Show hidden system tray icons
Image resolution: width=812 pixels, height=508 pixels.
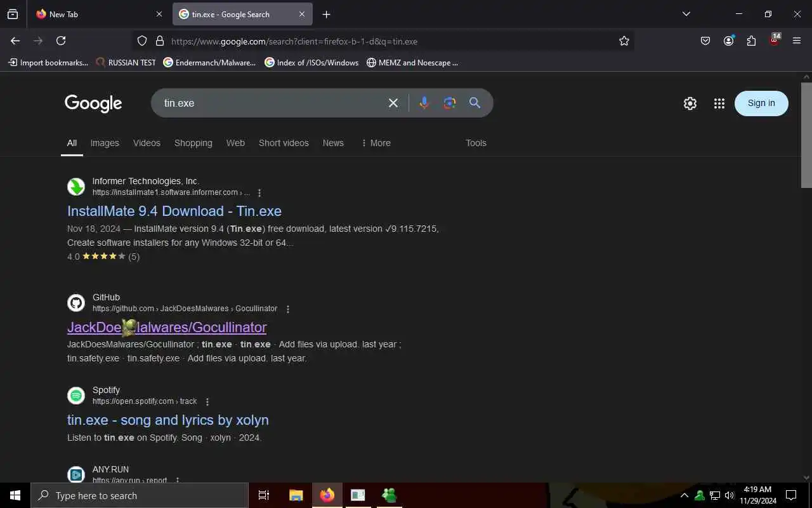pyautogui.click(x=684, y=495)
